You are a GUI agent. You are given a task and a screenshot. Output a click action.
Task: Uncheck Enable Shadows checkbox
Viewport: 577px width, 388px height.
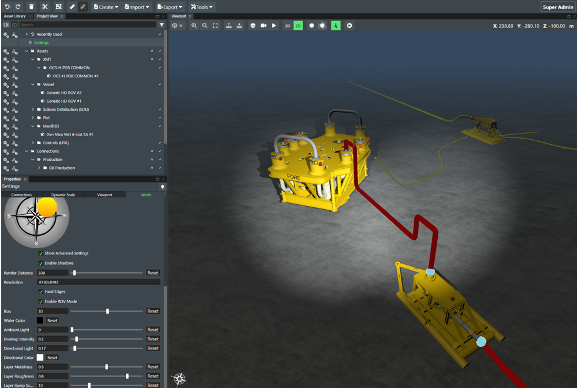[x=41, y=264]
